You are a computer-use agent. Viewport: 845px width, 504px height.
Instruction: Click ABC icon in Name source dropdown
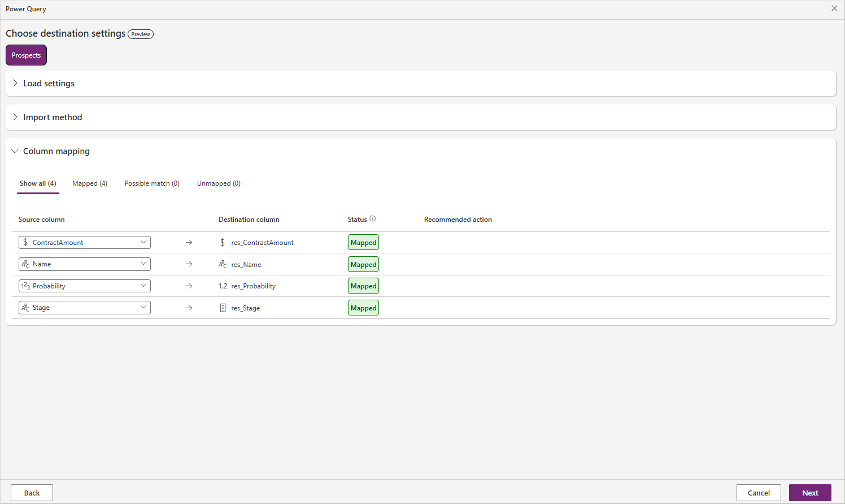pos(25,264)
